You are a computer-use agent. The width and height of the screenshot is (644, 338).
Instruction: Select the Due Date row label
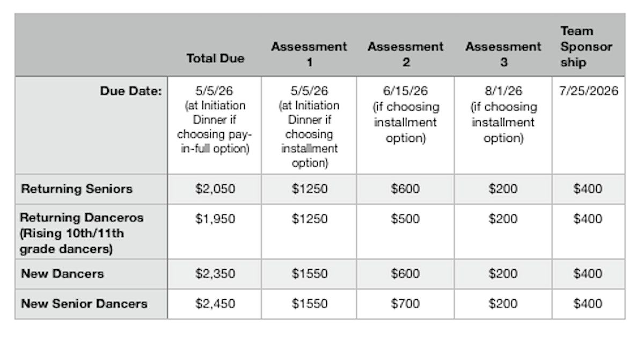click(x=131, y=91)
